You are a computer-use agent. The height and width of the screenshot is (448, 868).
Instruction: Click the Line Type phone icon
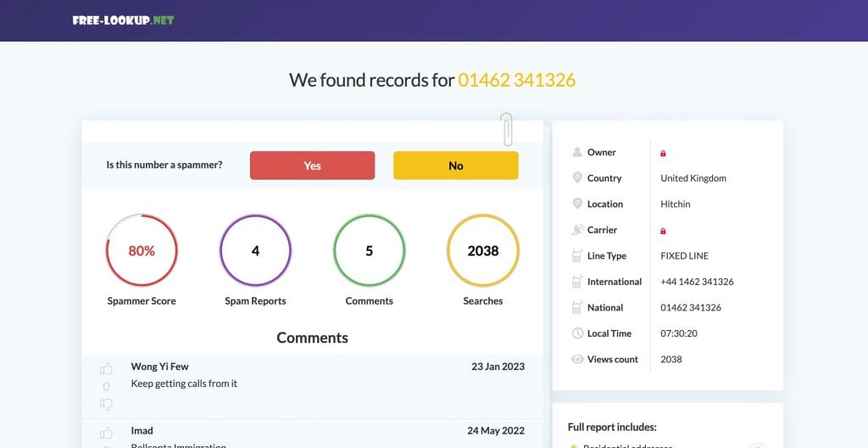tap(576, 255)
